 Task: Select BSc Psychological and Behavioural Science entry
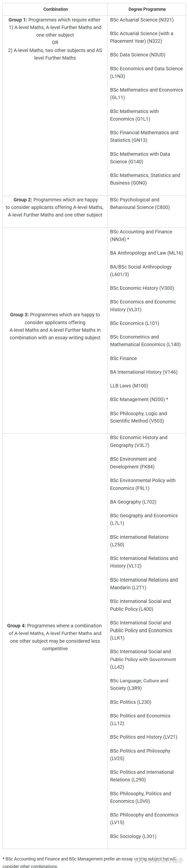click(x=140, y=204)
